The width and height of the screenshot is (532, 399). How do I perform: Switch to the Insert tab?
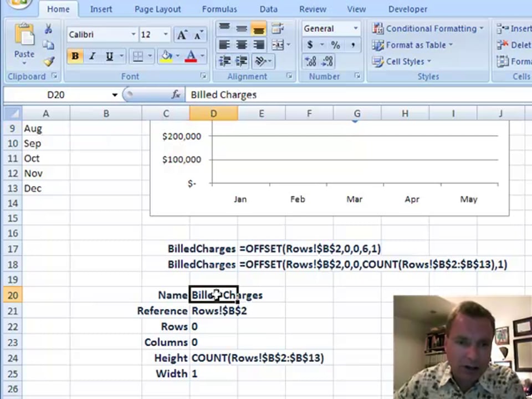click(x=101, y=9)
